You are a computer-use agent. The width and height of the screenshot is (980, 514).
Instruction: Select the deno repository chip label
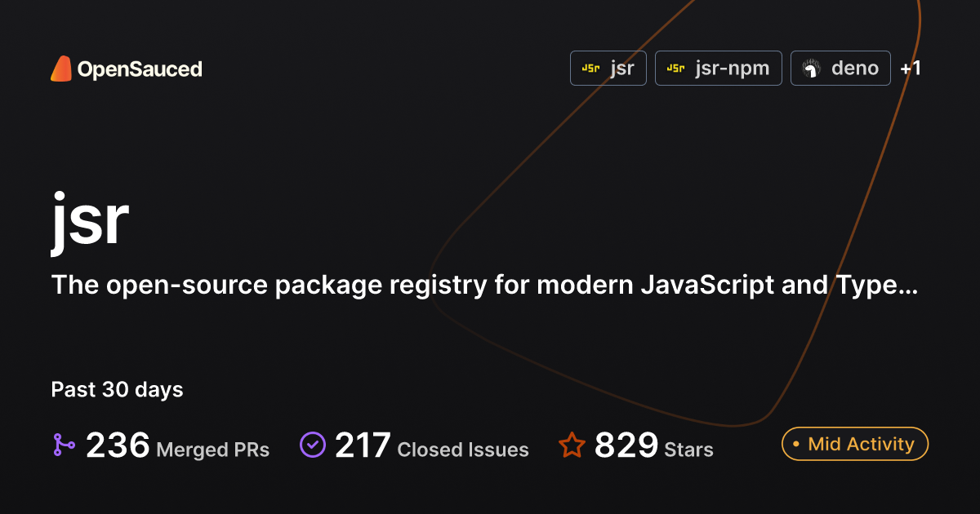(x=854, y=69)
